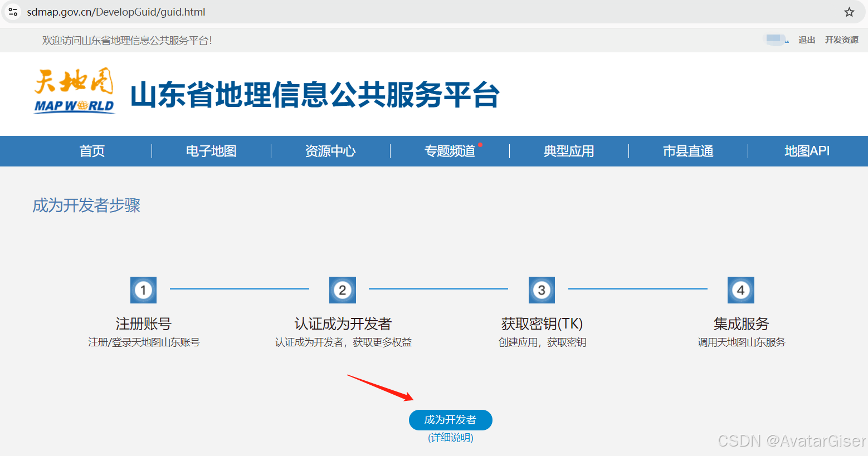The width and height of the screenshot is (868, 456).
Task: Click the blurred username link
Action: (x=776, y=40)
